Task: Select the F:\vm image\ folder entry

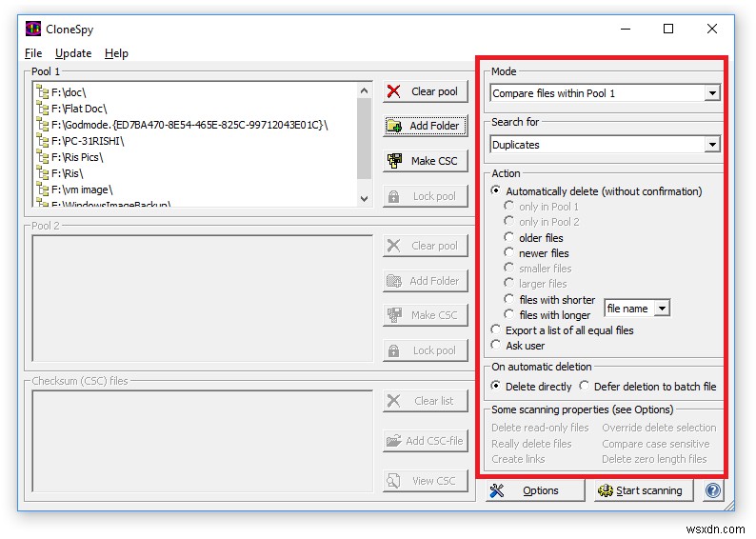Action: tap(82, 190)
